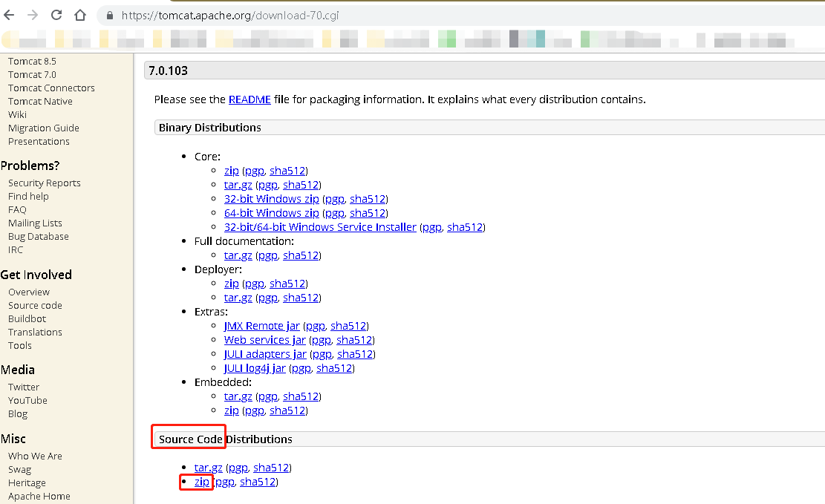Image resolution: width=825 pixels, height=504 pixels.
Task: Download the JMX Remote jar
Action: [261, 326]
